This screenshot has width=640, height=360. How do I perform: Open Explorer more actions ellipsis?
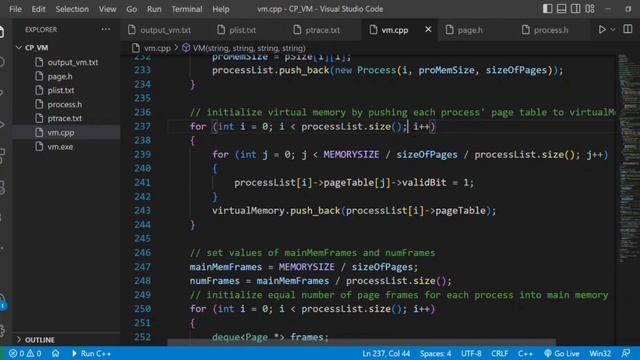pos(106,29)
